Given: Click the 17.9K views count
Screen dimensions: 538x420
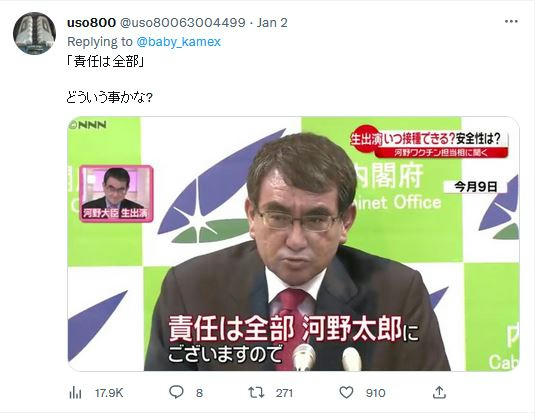Looking at the screenshot, I should (x=109, y=393).
